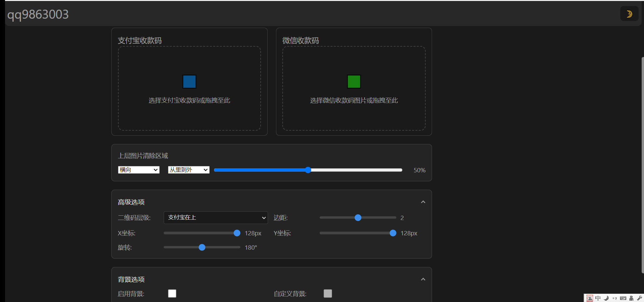
Task: Open the 二维码层级 dropdown showing 支付宝在上
Action: tap(216, 218)
